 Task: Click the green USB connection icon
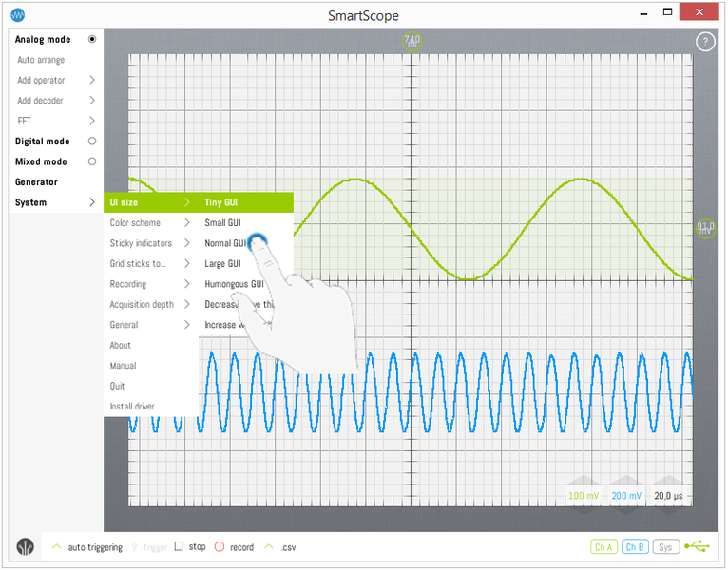click(x=697, y=547)
